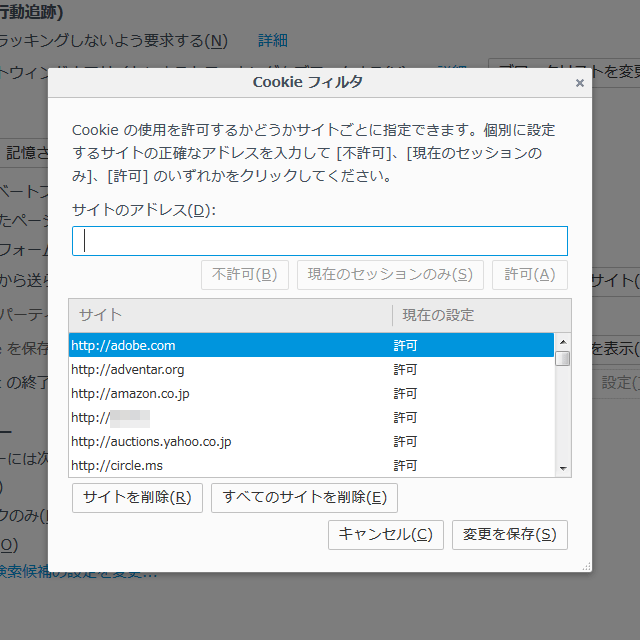Sort list by the サイト column header

click(x=230, y=315)
